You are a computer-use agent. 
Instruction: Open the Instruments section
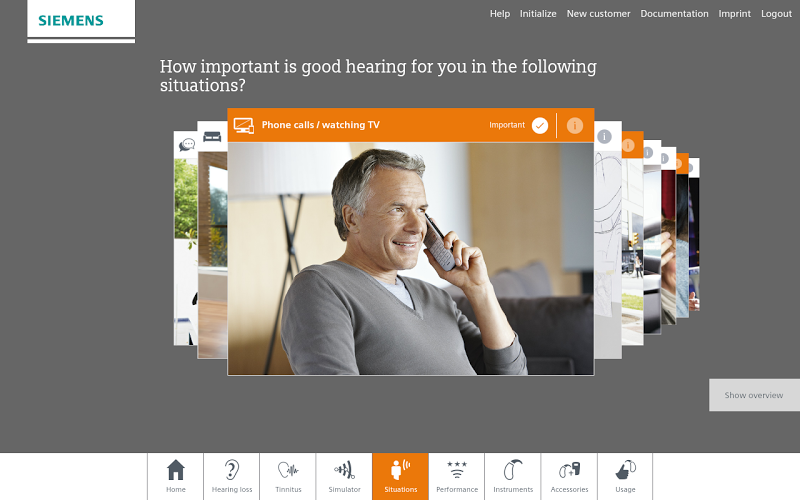[513, 477]
